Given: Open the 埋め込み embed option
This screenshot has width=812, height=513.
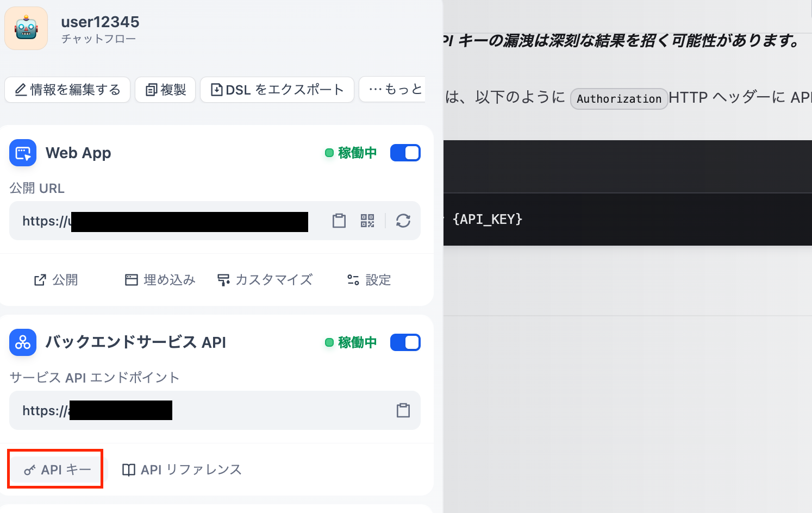Looking at the screenshot, I should [160, 280].
